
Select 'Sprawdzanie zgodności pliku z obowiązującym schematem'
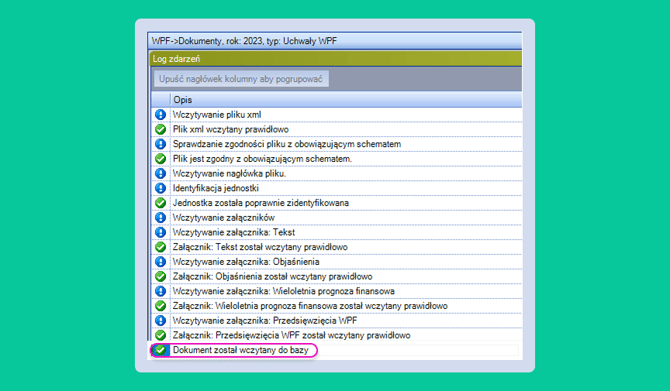pyautogui.click(x=287, y=144)
